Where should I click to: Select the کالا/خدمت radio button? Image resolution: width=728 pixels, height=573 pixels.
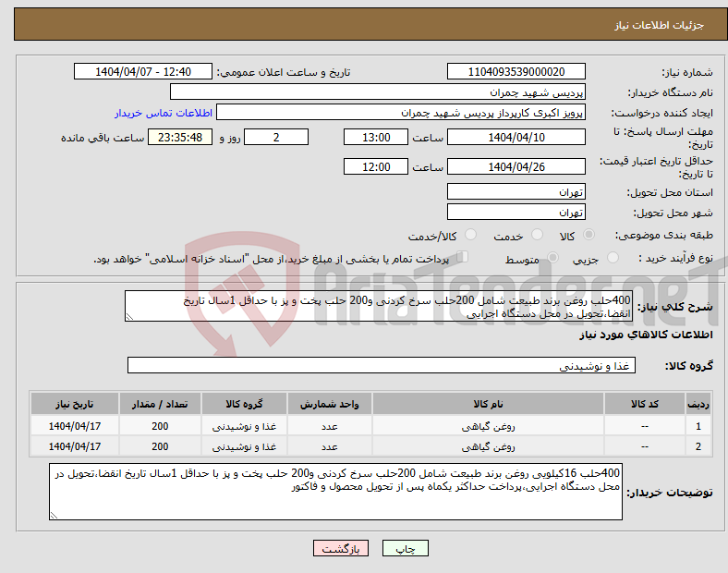click(471, 235)
